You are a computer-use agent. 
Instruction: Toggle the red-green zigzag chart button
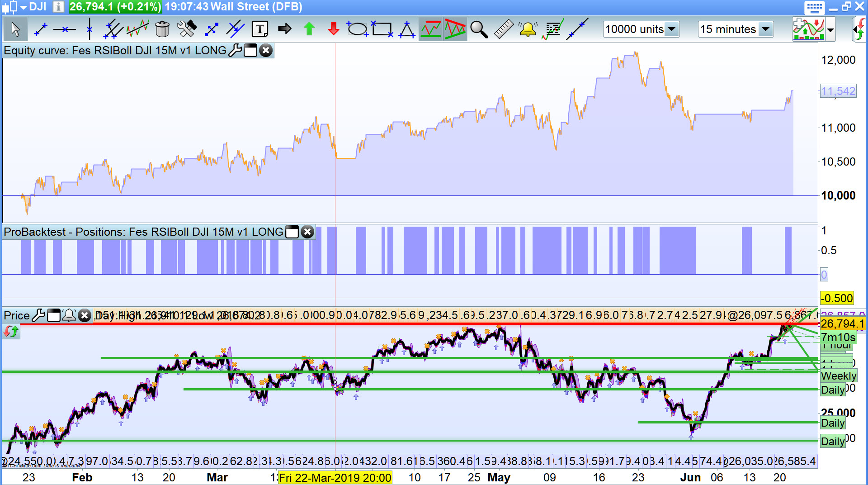click(430, 29)
